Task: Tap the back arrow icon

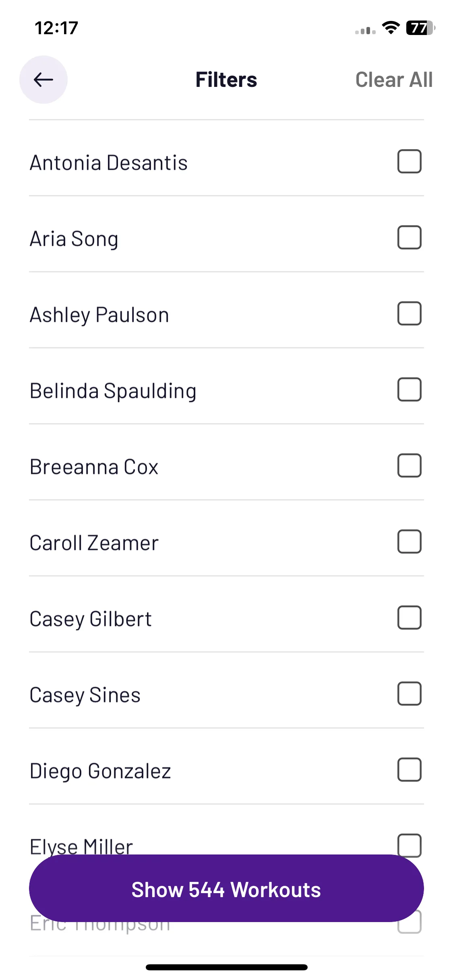Action: [x=43, y=80]
